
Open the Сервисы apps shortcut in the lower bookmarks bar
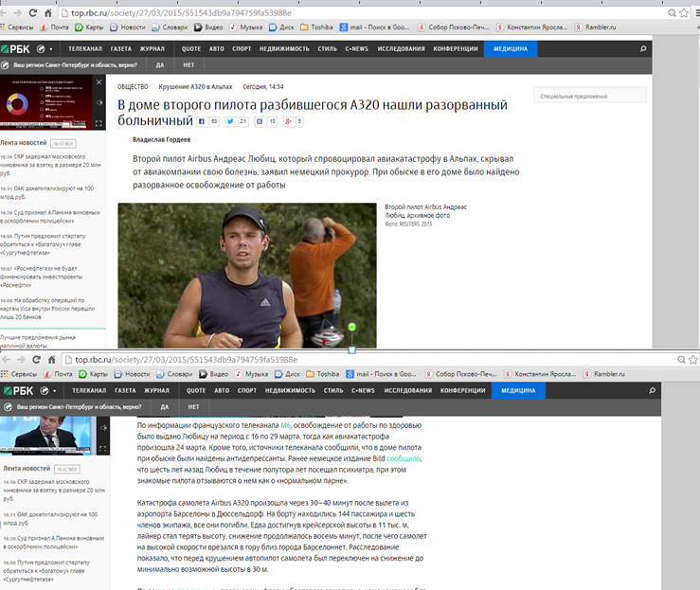tap(19, 374)
